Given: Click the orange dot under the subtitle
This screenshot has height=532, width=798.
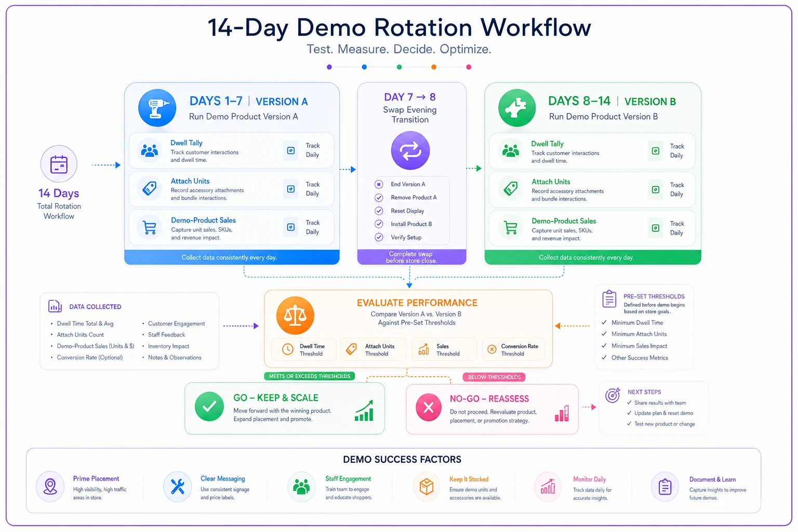Looking at the screenshot, I should point(434,67).
